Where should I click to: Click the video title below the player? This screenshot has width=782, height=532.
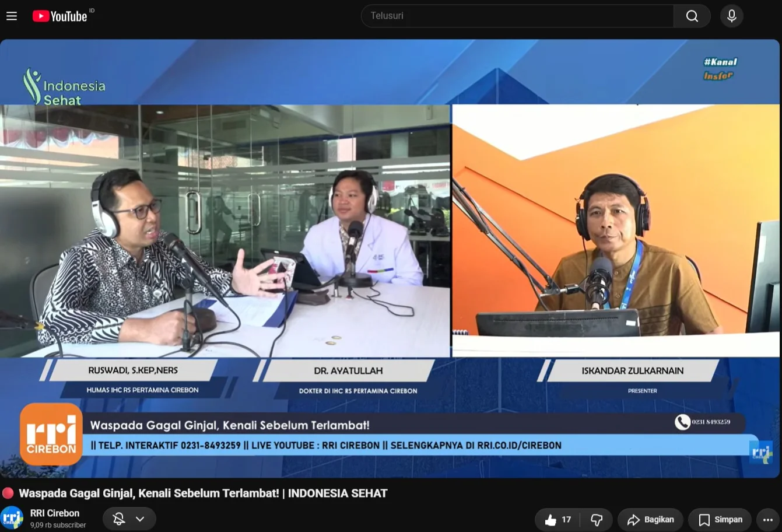click(x=204, y=494)
